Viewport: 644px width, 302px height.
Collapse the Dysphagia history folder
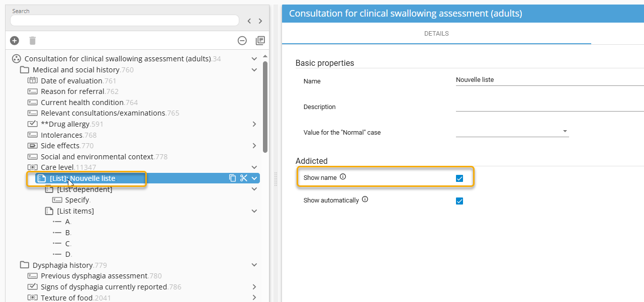[x=254, y=265]
